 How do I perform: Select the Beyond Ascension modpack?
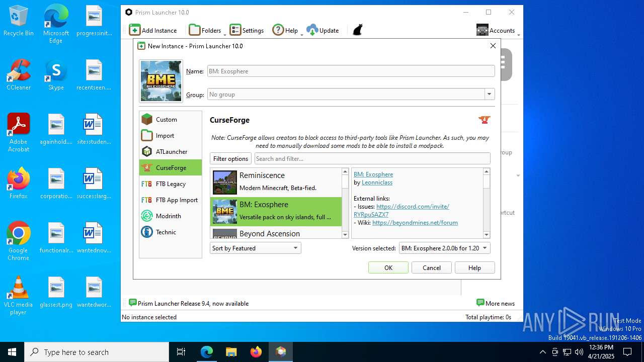[x=276, y=233]
